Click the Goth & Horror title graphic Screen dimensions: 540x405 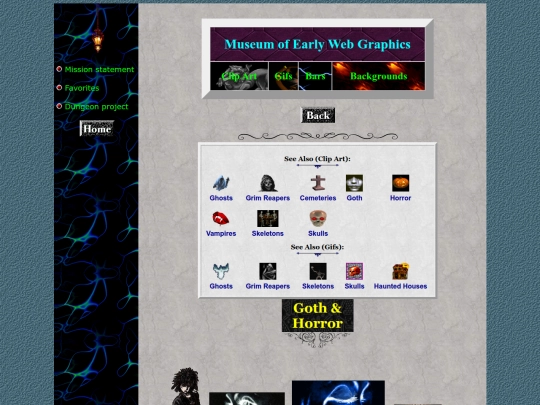[318, 315]
